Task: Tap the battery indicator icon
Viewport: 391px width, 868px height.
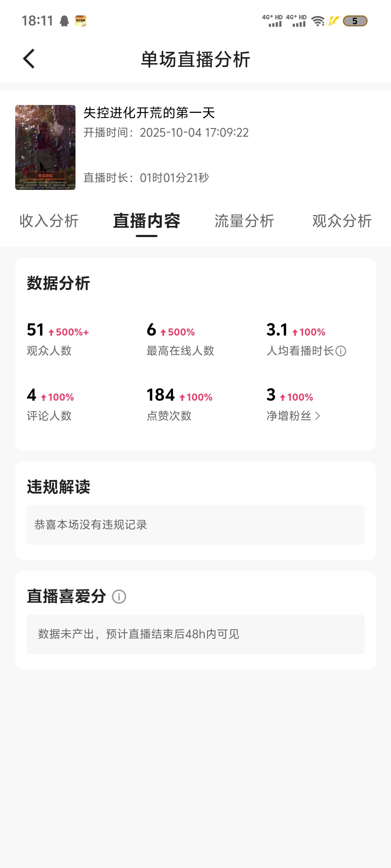Action: [x=355, y=21]
